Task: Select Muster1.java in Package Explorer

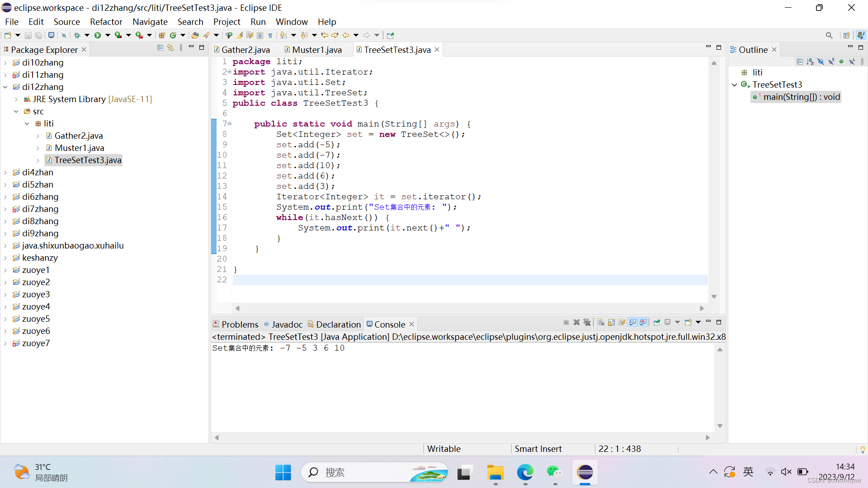Action: click(79, 148)
